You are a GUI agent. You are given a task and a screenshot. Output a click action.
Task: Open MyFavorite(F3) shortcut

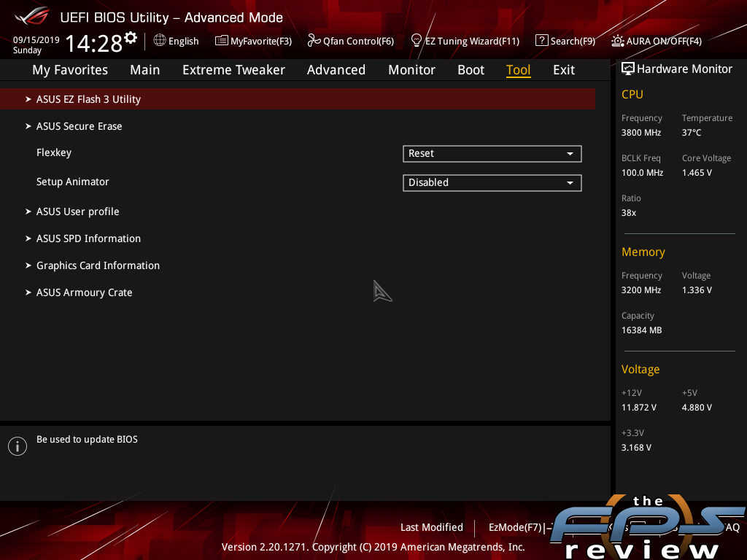click(261, 41)
